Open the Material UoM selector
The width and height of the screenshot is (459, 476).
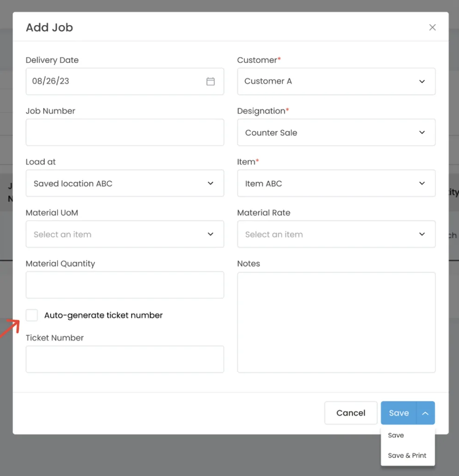click(125, 234)
